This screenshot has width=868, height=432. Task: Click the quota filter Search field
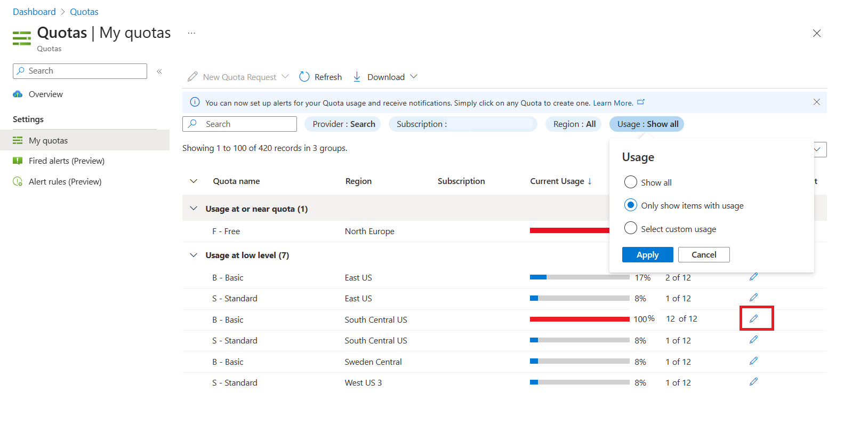click(239, 124)
